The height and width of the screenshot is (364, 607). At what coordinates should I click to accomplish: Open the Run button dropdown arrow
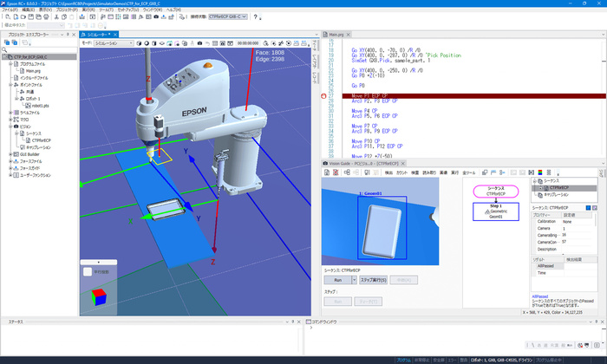356,281
